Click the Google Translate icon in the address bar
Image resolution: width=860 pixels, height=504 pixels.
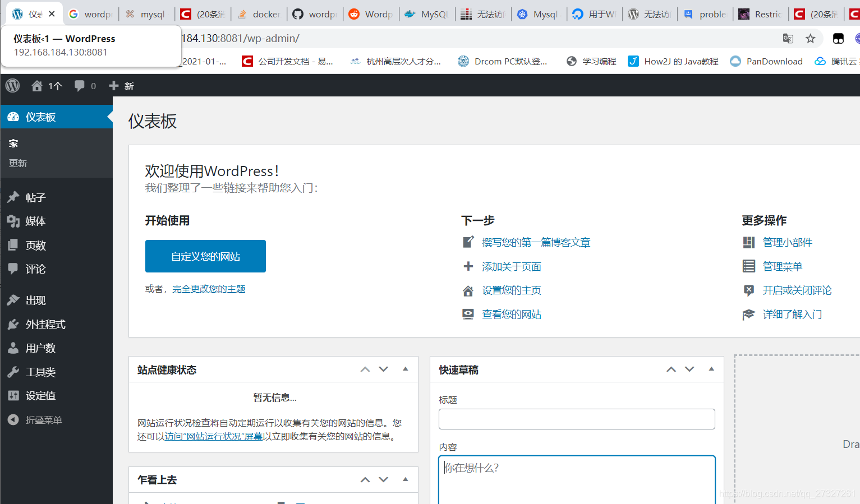click(x=788, y=38)
